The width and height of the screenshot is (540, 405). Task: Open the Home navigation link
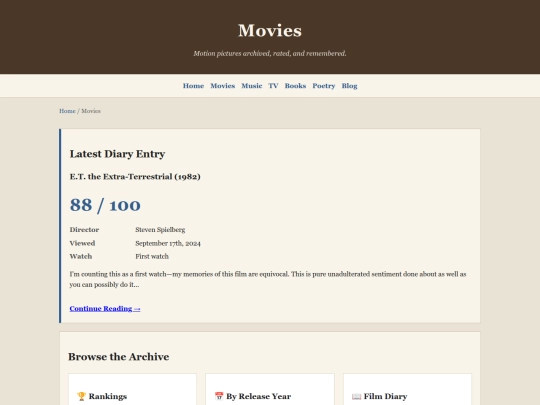tap(193, 86)
